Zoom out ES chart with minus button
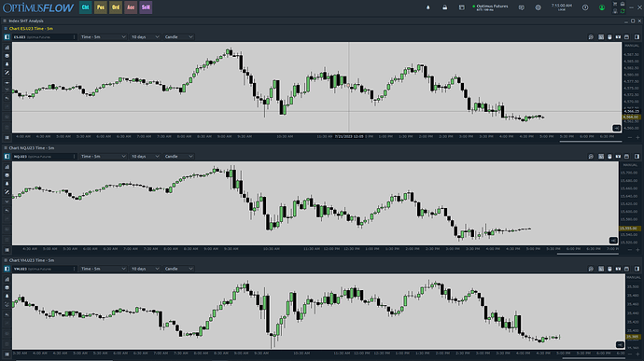This screenshot has width=644, height=361. [630, 137]
